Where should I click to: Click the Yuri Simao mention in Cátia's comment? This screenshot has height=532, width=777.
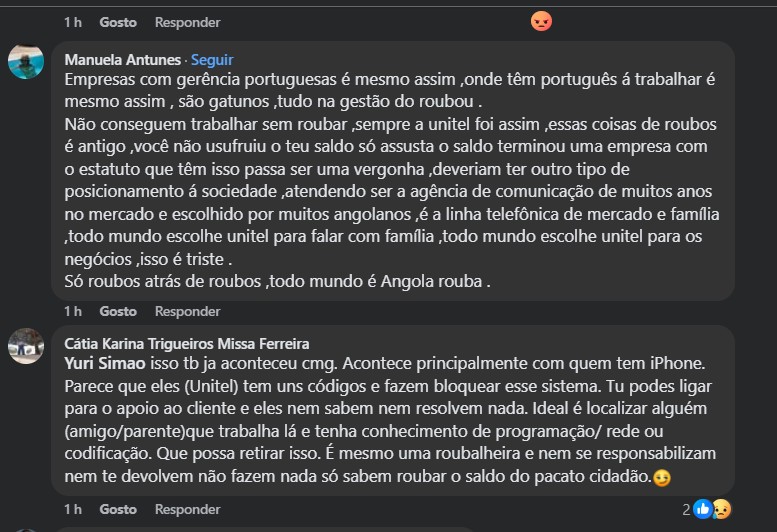pos(102,362)
